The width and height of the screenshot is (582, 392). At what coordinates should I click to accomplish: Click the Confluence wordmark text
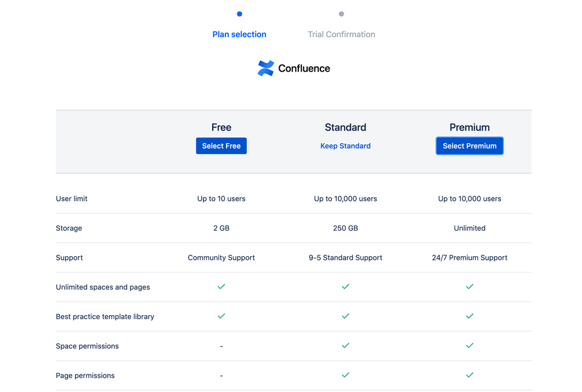tap(304, 68)
